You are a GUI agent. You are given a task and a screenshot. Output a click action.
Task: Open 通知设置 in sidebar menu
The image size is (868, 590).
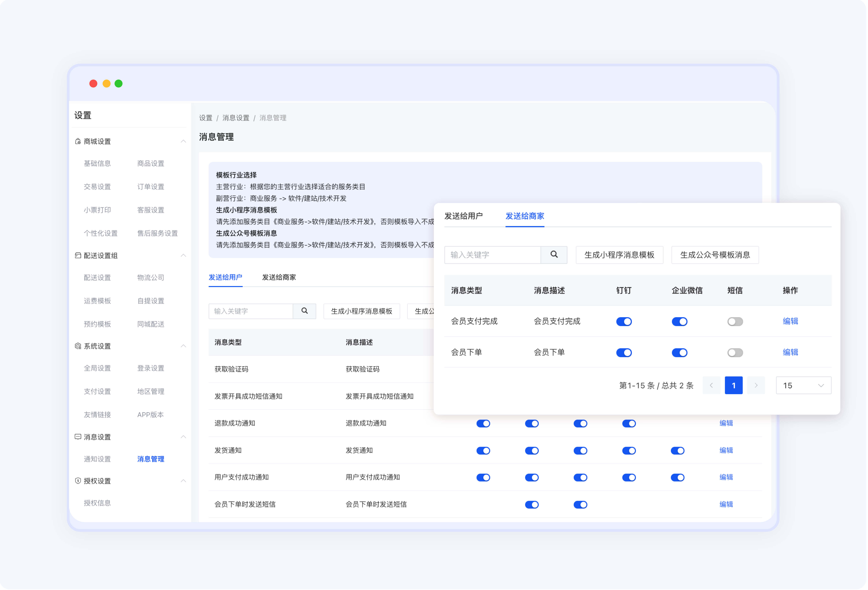tap(97, 459)
